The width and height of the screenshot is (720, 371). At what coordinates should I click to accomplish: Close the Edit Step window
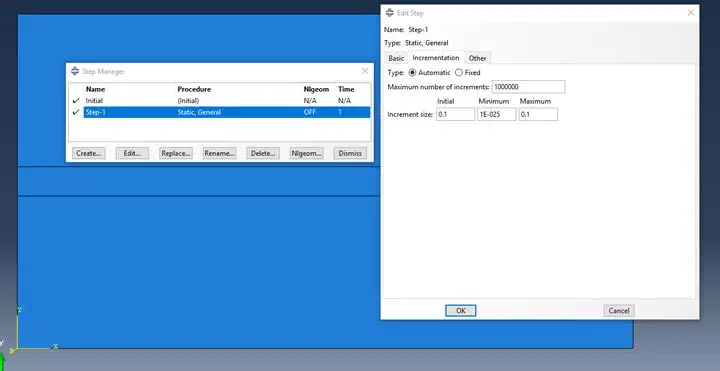pos(691,13)
